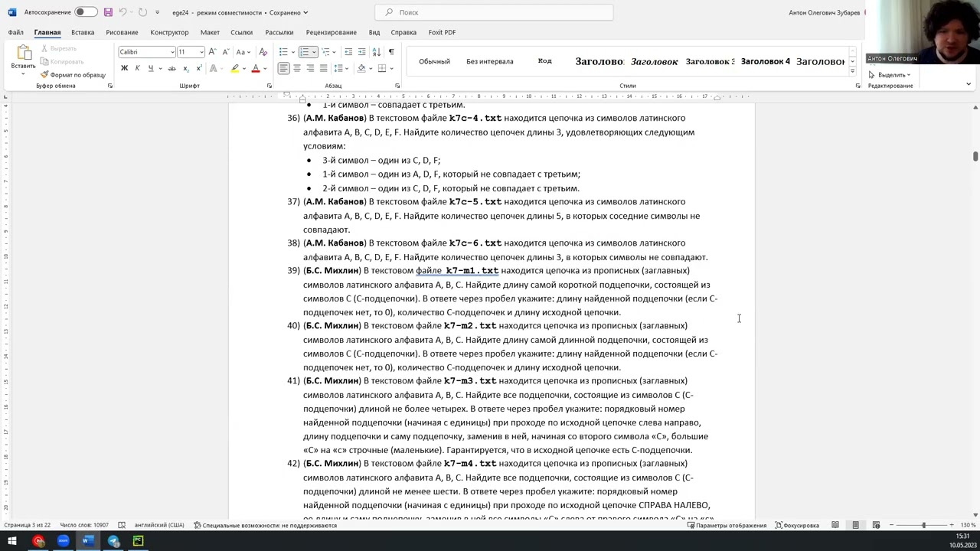Show paragraph marks (¶)

point(391,52)
